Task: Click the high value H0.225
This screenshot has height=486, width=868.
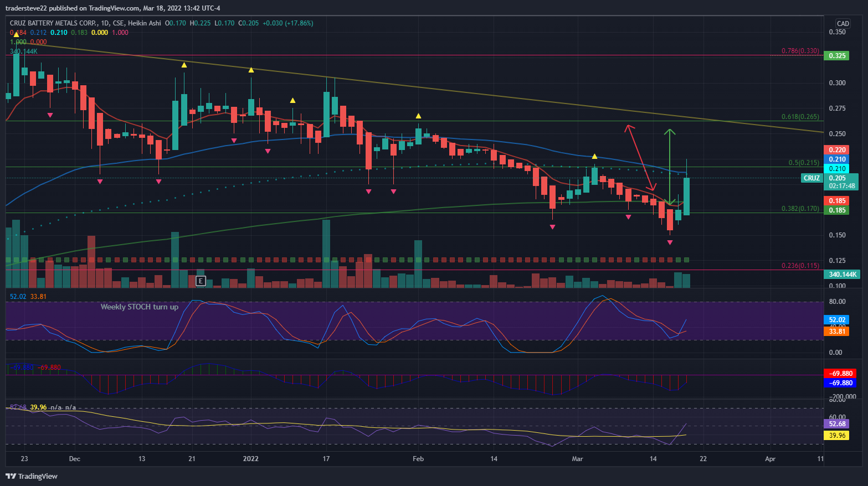Action: 200,23
